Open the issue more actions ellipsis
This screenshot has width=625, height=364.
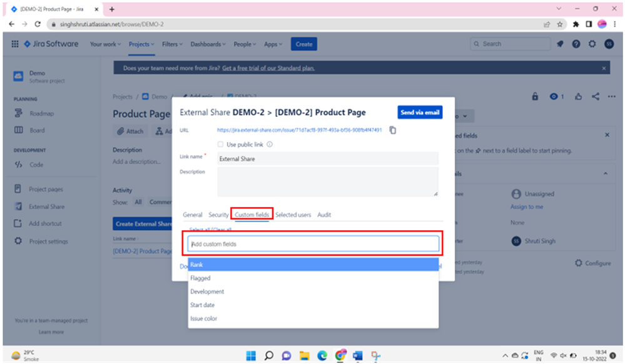(612, 96)
